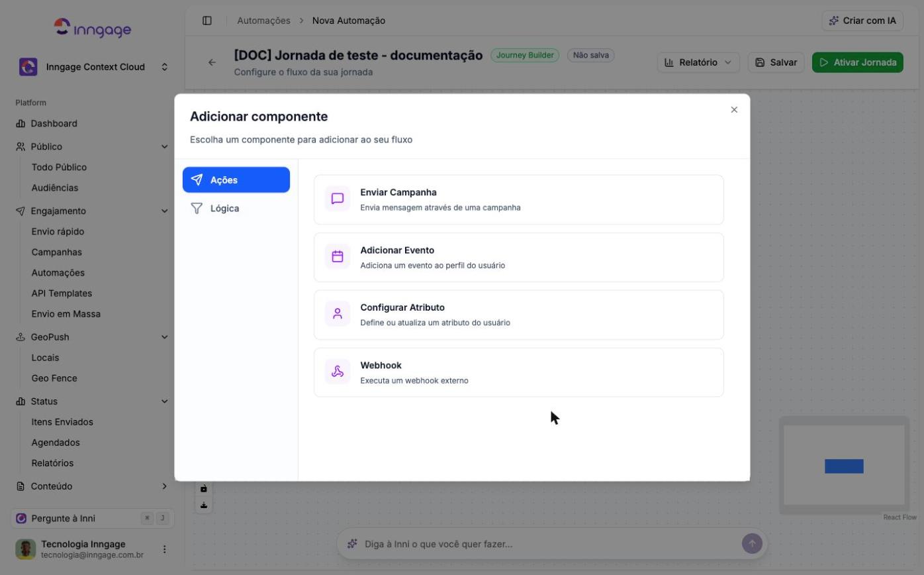Image resolution: width=924 pixels, height=575 pixels.
Task: Click the lock icon on canvas controls
Action: [x=204, y=489]
